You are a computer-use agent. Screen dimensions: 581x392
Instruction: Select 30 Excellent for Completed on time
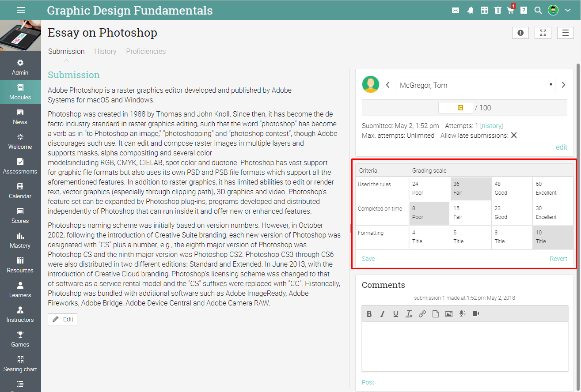pos(553,213)
